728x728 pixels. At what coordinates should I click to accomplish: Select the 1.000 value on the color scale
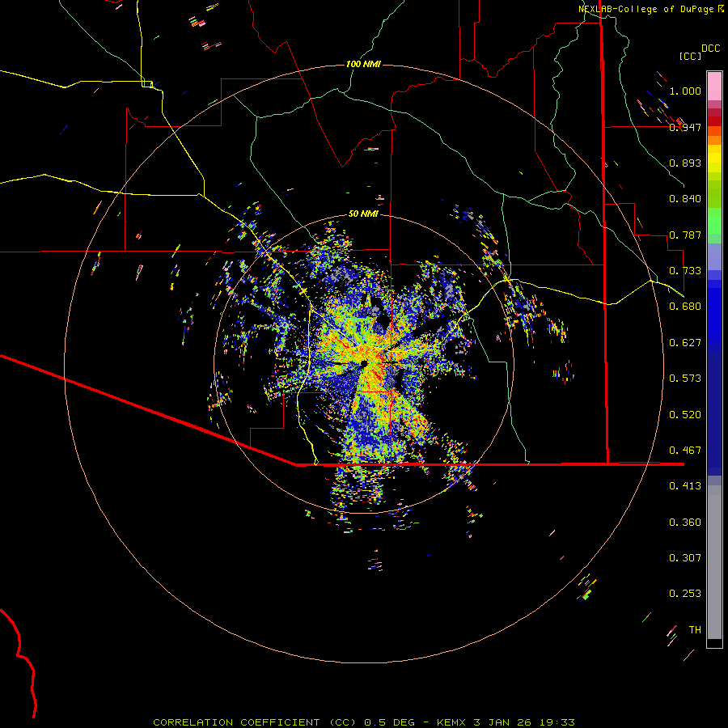pyautogui.click(x=685, y=91)
